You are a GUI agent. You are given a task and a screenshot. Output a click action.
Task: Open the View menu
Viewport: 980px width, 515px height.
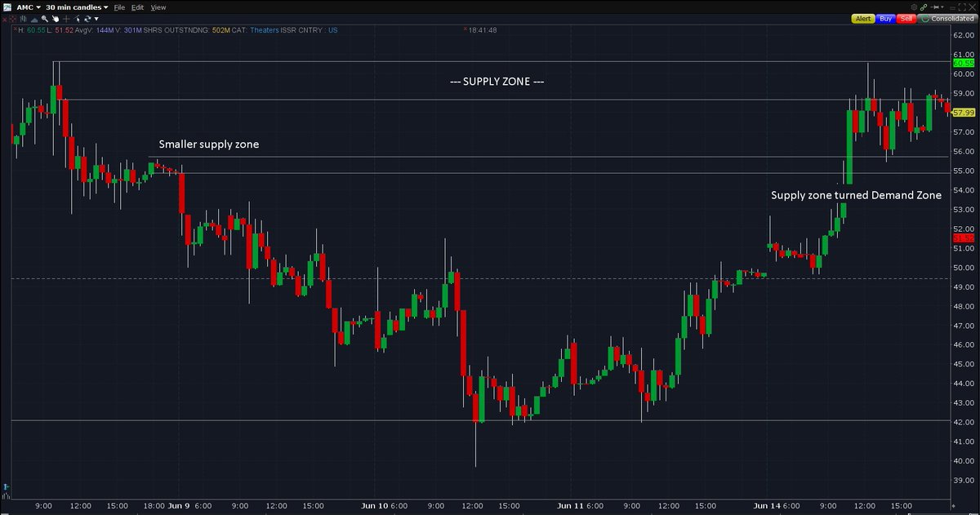[x=158, y=7]
